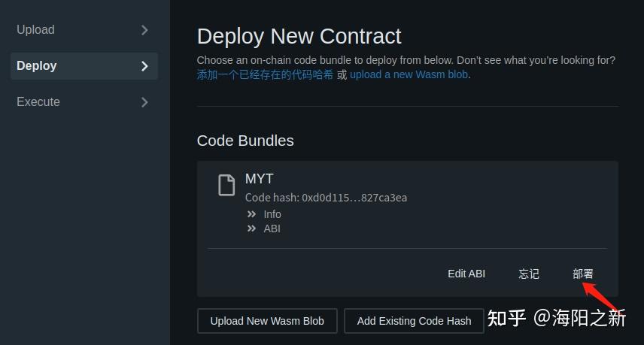The image size is (644, 345).
Task: Follow the upload a new Wasm blob link
Action: 409,74
